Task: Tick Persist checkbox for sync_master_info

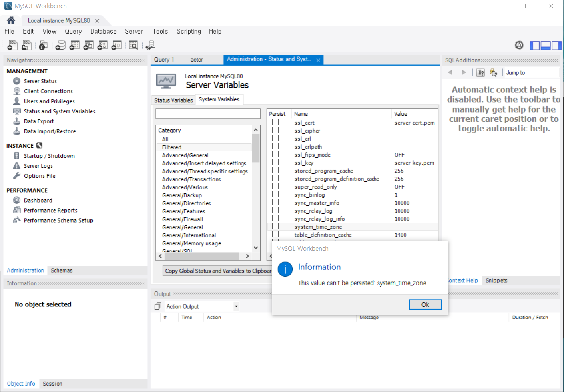Action: click(275, 202)
